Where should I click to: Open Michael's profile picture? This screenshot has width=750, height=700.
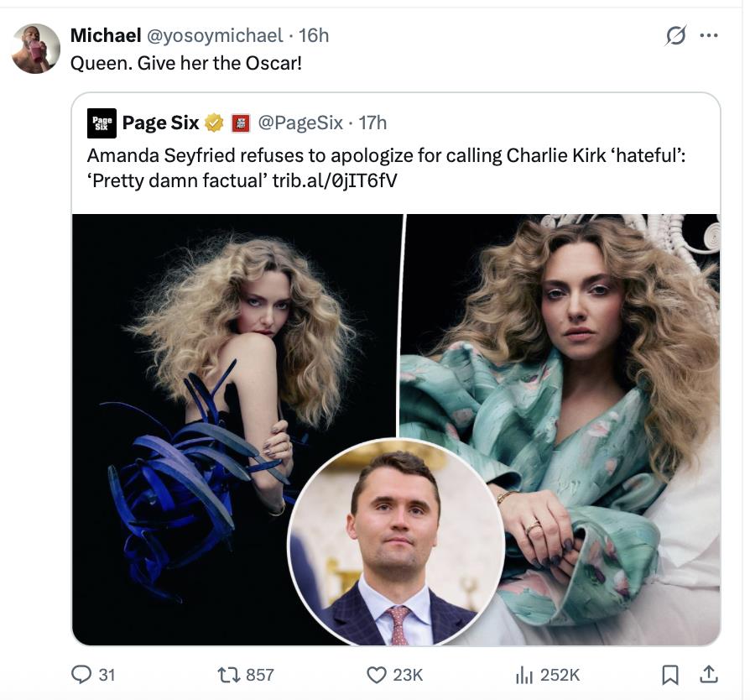(x=35, y=49)
